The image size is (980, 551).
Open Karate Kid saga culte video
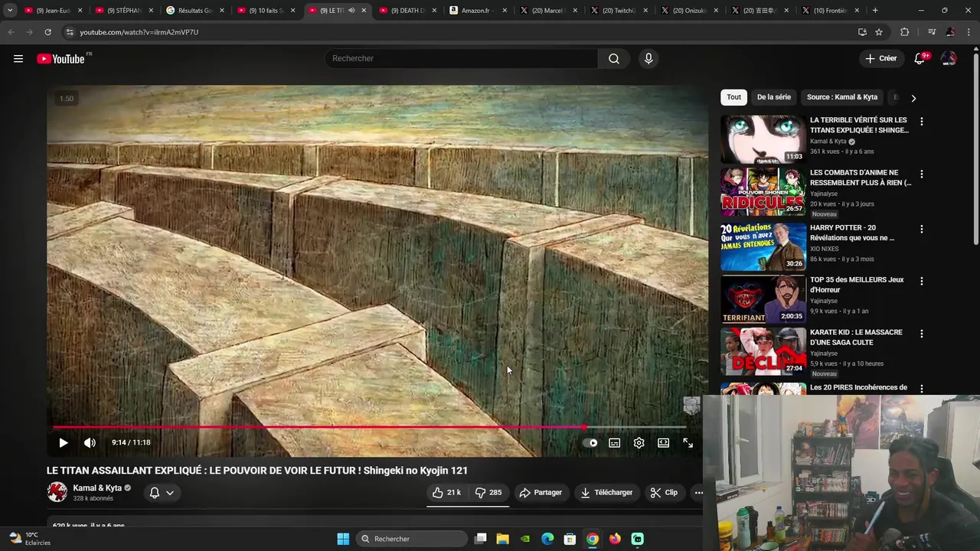pyautogui.click(x=856, y=337)
